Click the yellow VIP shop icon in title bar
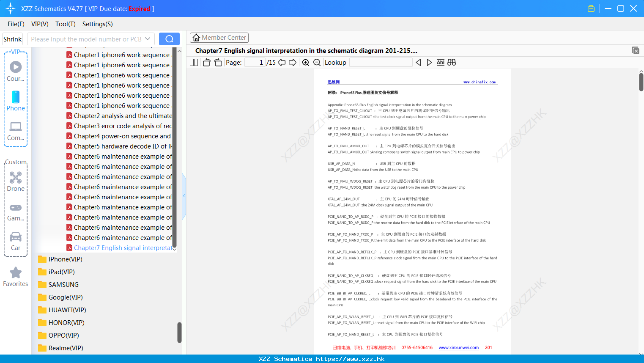The width and height of the screenshot is (644, 363). [x=591, y=8]
